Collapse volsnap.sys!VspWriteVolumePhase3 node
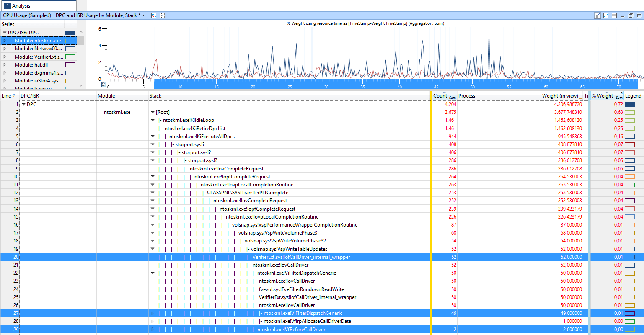 [x=153, y=233]
